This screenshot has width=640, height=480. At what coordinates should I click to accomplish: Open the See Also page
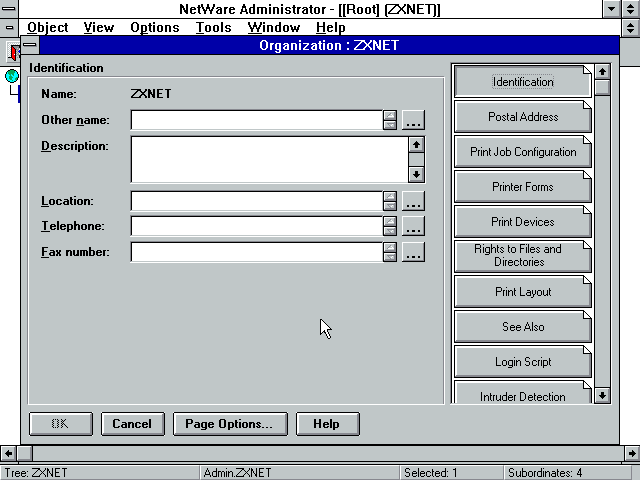[x=523, y=327]
